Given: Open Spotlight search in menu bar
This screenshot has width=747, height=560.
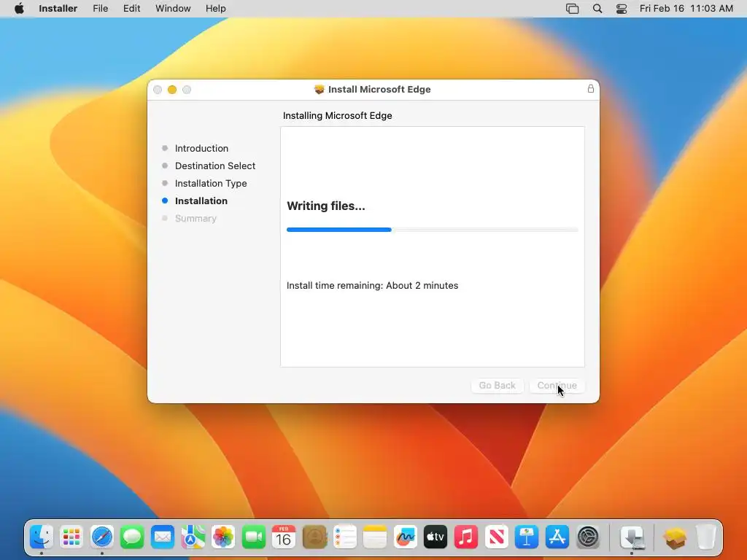Looking at the screenshot, I should (597, 9).
